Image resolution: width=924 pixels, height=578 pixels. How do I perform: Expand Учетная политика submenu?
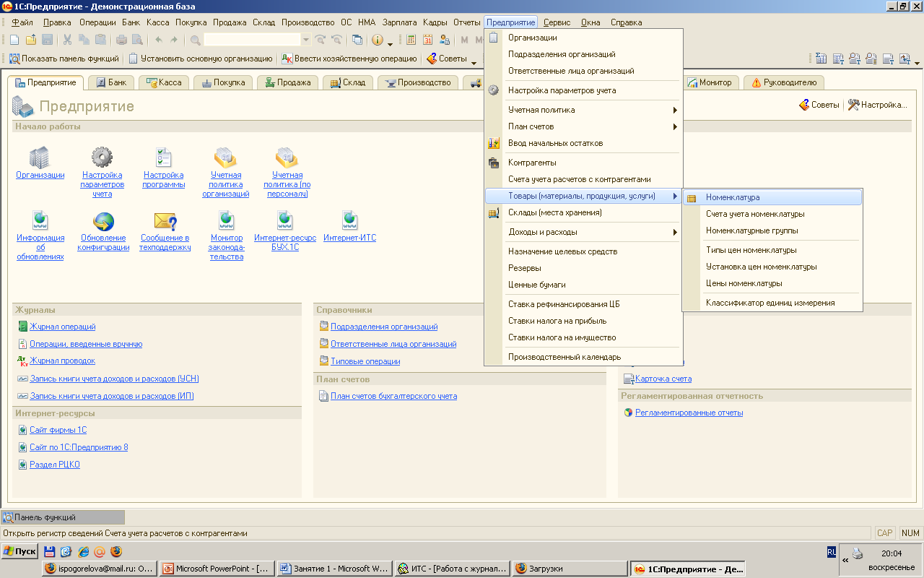click(x=583, y=110)
